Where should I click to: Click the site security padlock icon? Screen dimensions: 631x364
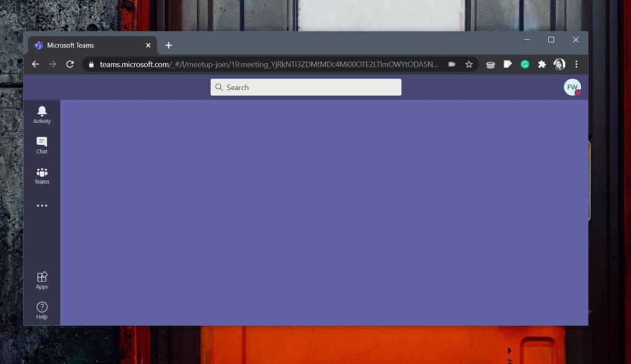point(91,64)
